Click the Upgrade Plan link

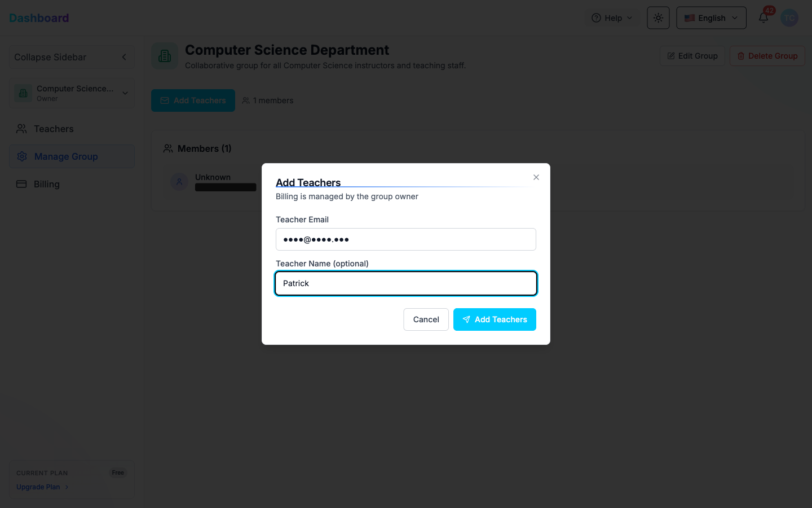38,487
